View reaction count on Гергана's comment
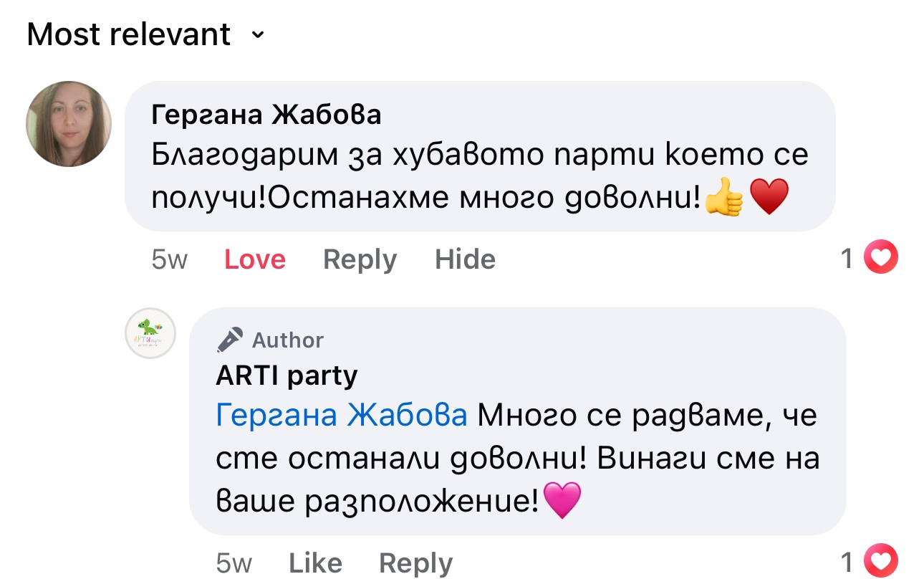This screenshot has height=579, width=924. (x=847, y=258)
